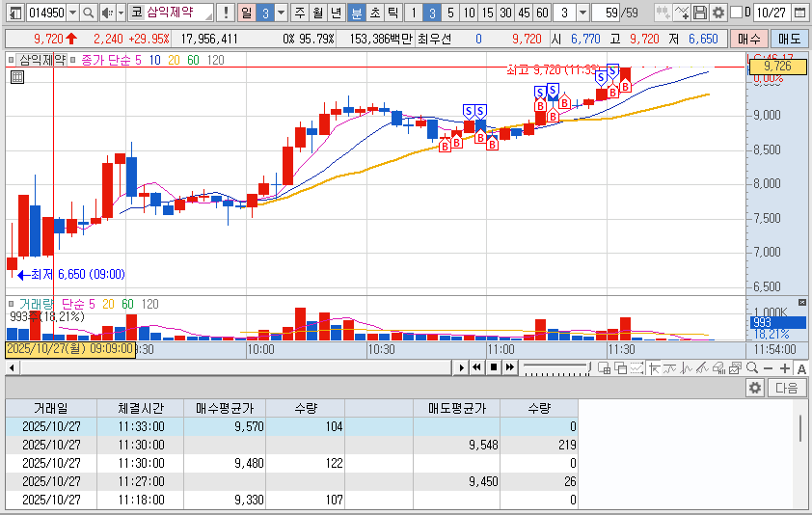Viewport: 812px width, 515px height.
Task: Switch to the 월 (monthly) chart period
Action: pos(317,13)
